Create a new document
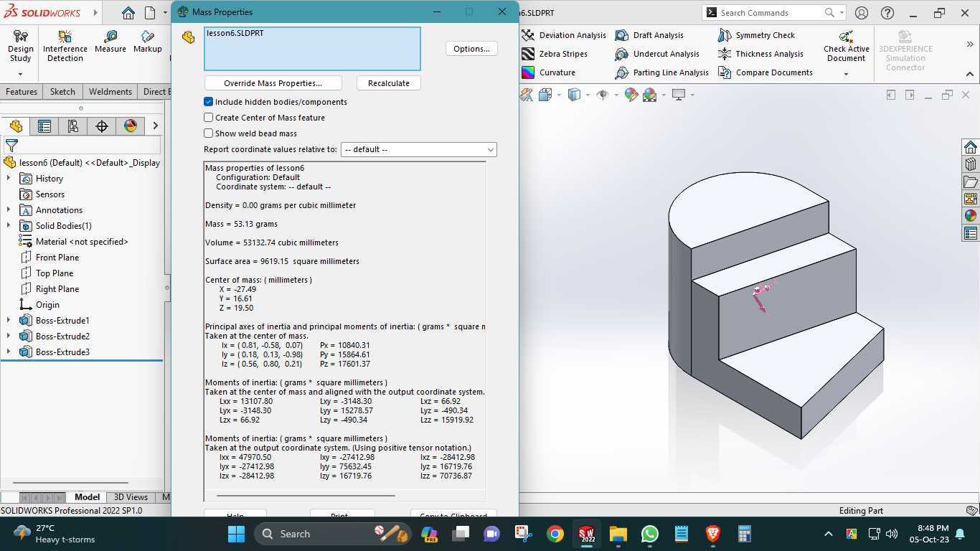This screenshot has height=551, width=980. pyautogui.click(x=150, y=13)
